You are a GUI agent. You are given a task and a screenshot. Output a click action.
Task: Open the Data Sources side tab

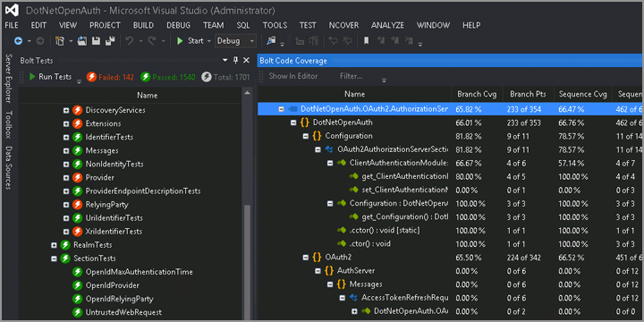9,168
